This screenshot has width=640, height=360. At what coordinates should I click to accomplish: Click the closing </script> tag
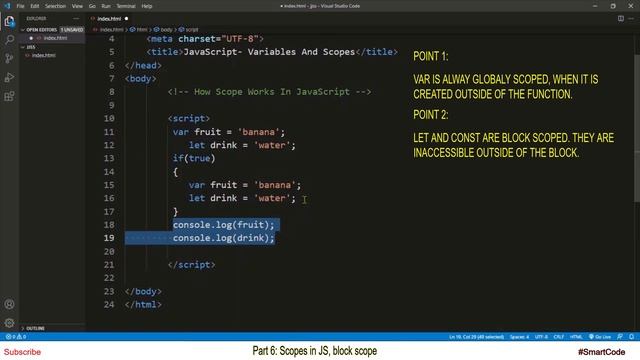[191, 264]
